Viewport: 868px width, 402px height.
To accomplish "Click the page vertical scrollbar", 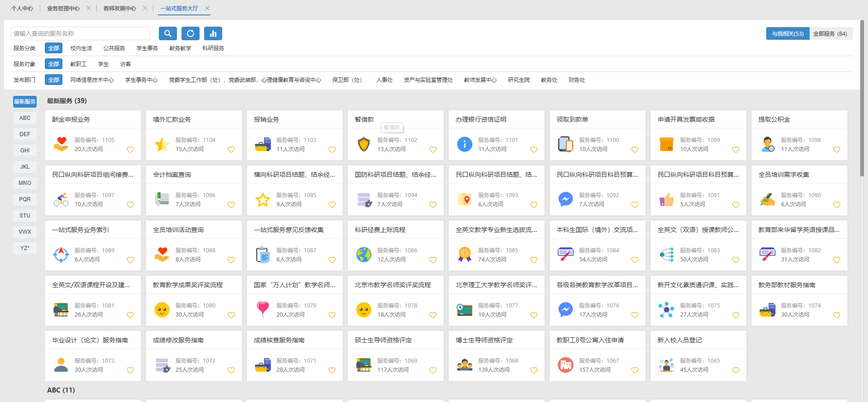I will pos(862,99).
